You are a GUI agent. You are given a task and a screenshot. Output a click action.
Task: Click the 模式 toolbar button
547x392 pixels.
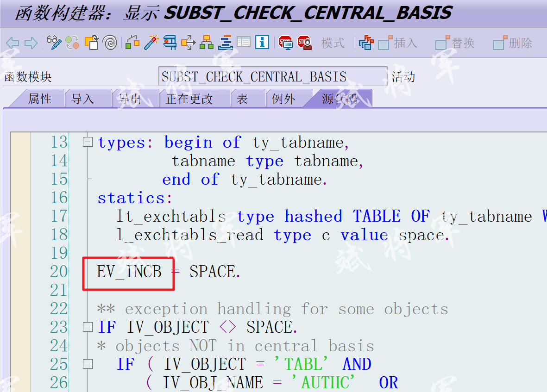[333, 43]
